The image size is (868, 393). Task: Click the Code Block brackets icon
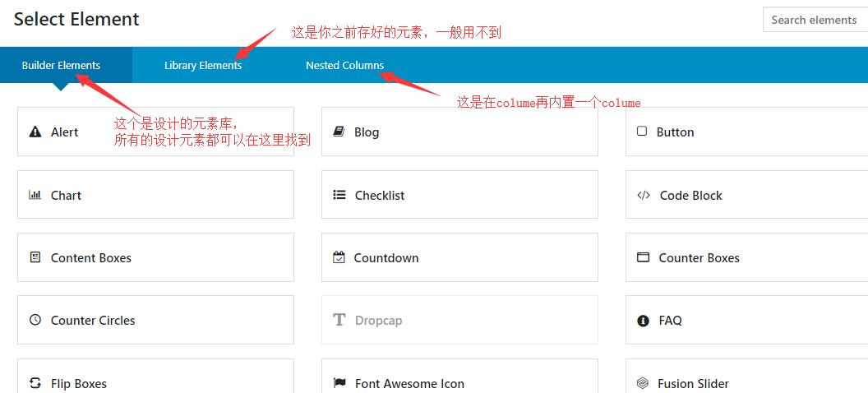[x=644, y=195]
